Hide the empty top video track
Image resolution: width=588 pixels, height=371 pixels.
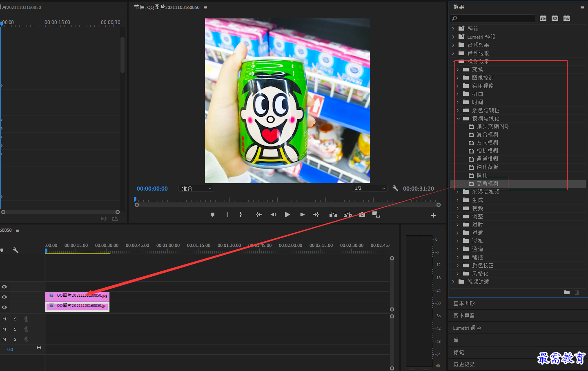tap(4, 287)
